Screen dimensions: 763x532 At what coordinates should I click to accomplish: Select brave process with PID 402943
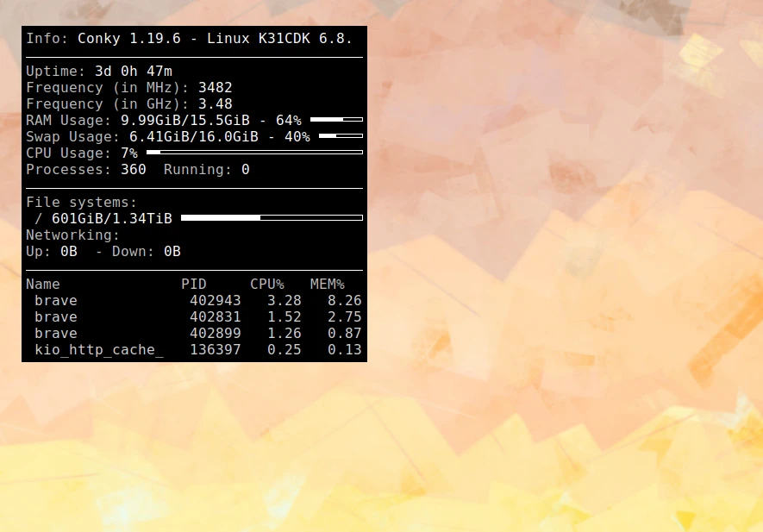click(x=194, y=301)
